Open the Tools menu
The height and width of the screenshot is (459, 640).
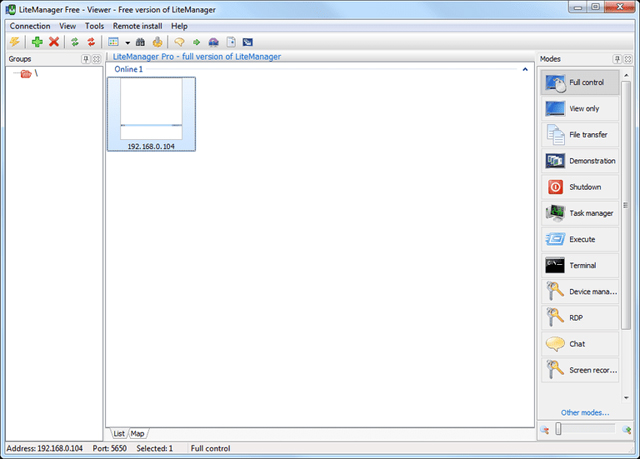(94, 26)
